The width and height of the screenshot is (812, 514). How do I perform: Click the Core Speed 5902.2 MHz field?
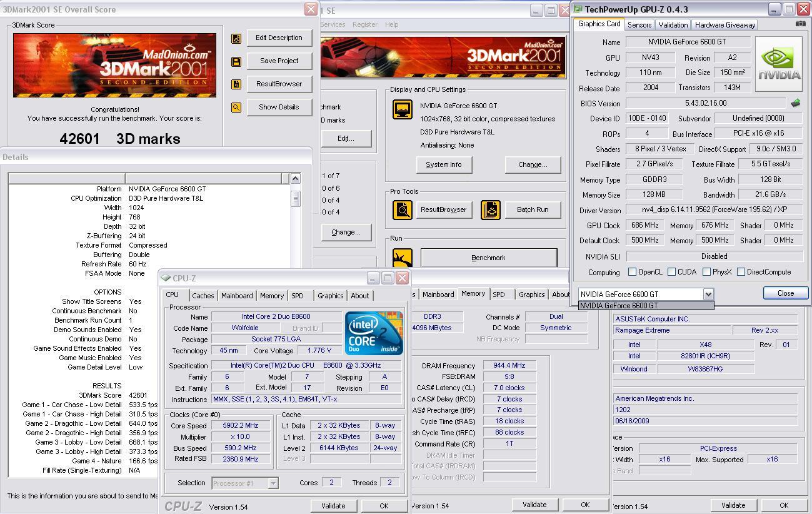pos(241,426)
